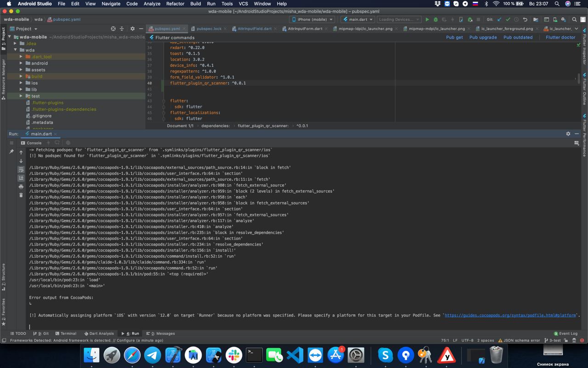The width and height of the screenshot is (588, 368).
Task: Open the iPhone (mobile) device dropdown
Action: coord(312,19)
